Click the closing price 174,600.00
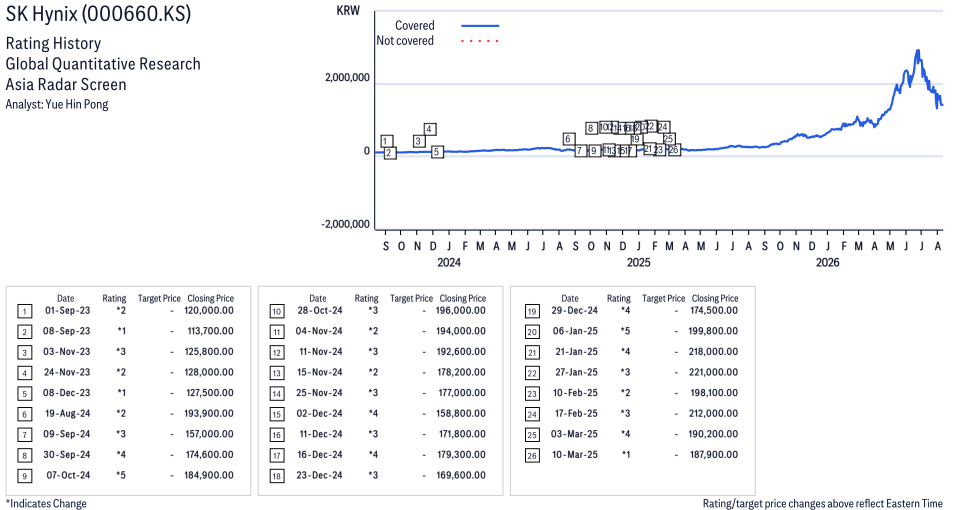The height and width of the screenshot is (510, 954). (x=209, y=455)
